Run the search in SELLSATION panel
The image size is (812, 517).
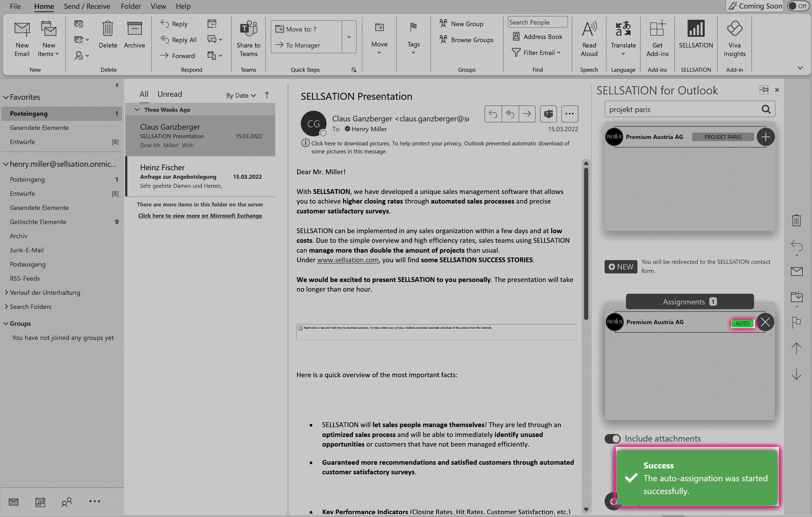pos(766,109)
